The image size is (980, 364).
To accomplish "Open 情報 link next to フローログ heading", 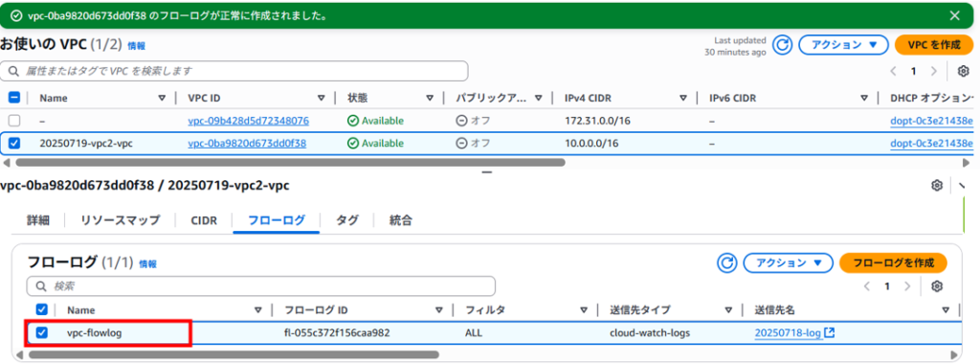I will pyautogui.click(x=147, y=264).
